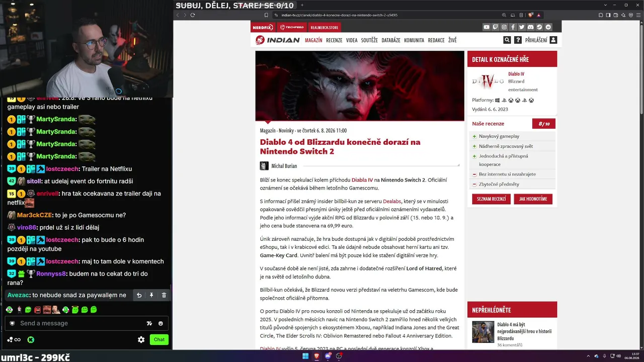The width and height of the screenshot is (644, 362).
Task: Open author Michal Burian's profile link
Action: (x=284, y=166)
